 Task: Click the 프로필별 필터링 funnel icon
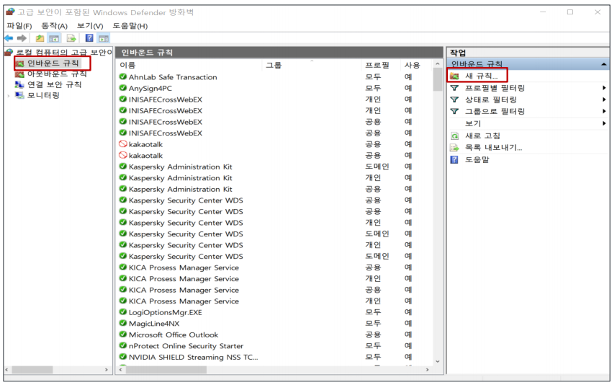click(x=454, y=88)
